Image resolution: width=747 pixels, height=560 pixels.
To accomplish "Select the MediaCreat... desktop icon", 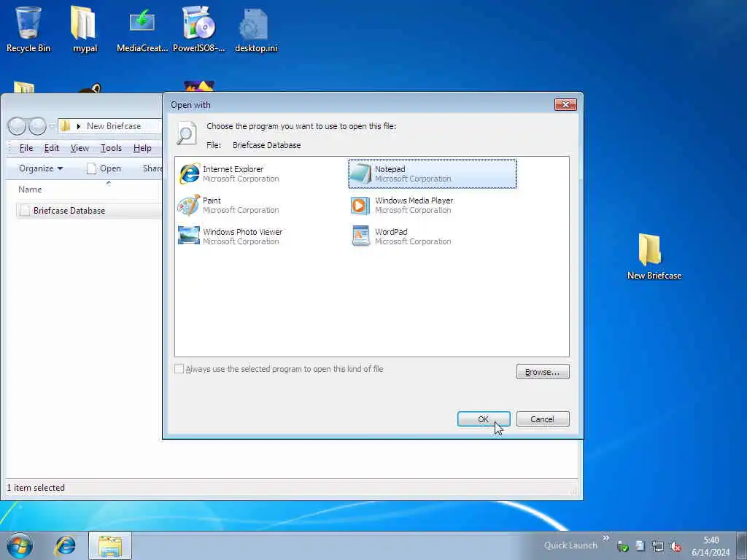I will (x=142, y=29).
